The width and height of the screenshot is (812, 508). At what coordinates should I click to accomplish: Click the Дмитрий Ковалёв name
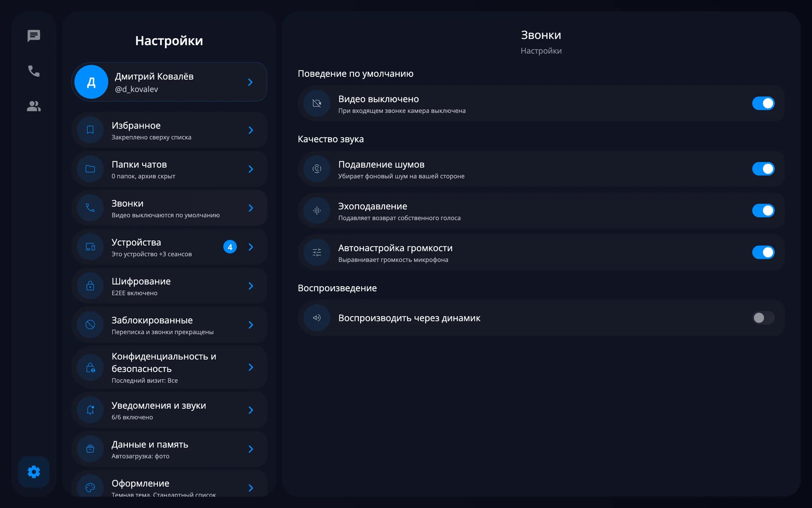(154, 76)
